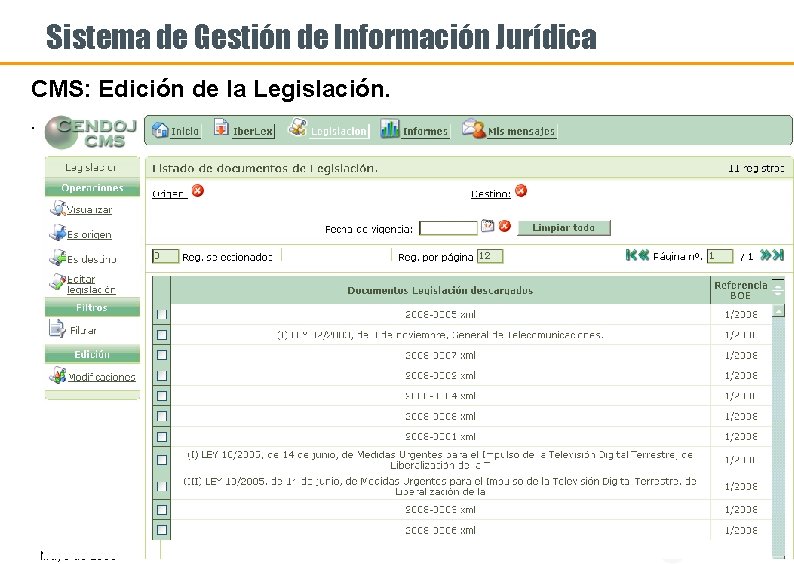Go to the last page of results
Viewport: 794px width, 564px height.
click(778, 255)
